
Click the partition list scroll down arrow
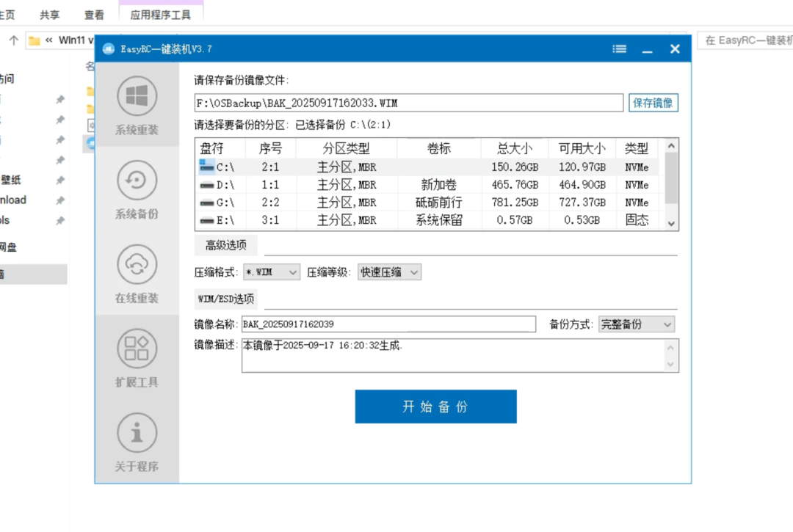(671, 223)
